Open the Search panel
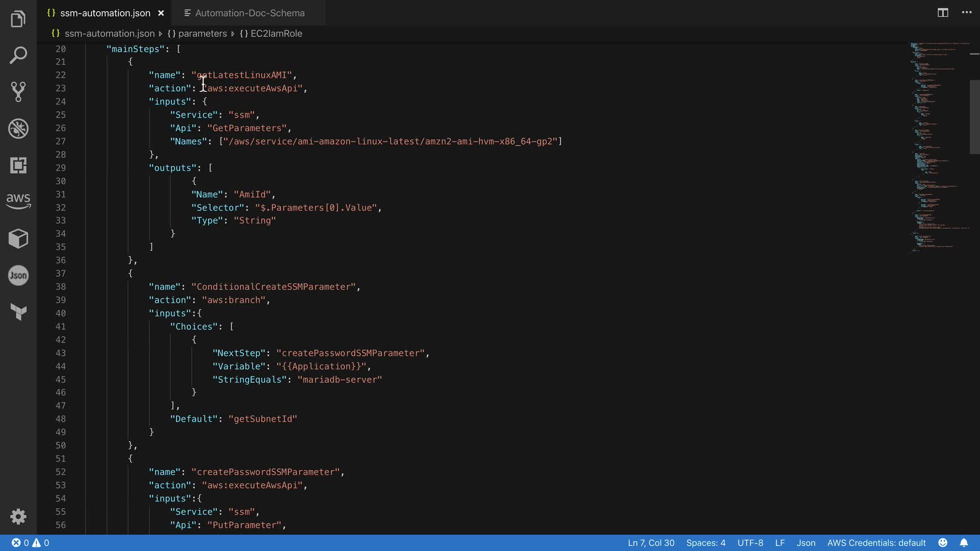 [18, 55]
